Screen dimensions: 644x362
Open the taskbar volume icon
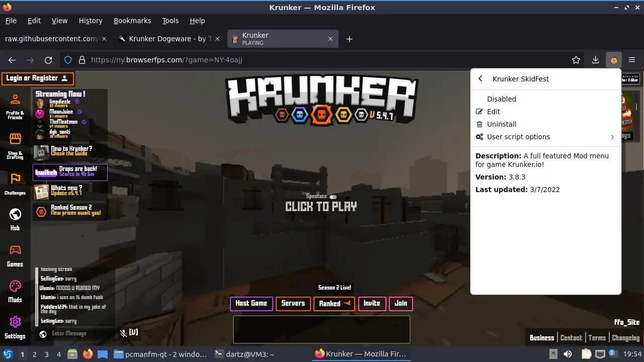point(568,354)
